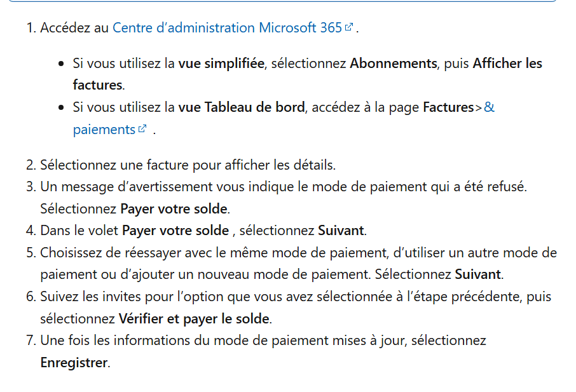576x392 pixels.
Task: Click the bold 'vue simplifiée' text
Action: coord(221,64)
